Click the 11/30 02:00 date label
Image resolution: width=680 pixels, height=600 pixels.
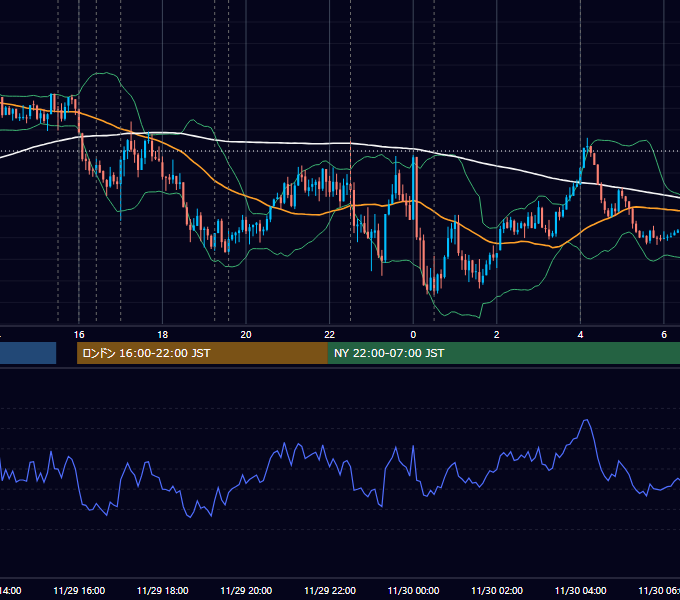pos(497,590)
